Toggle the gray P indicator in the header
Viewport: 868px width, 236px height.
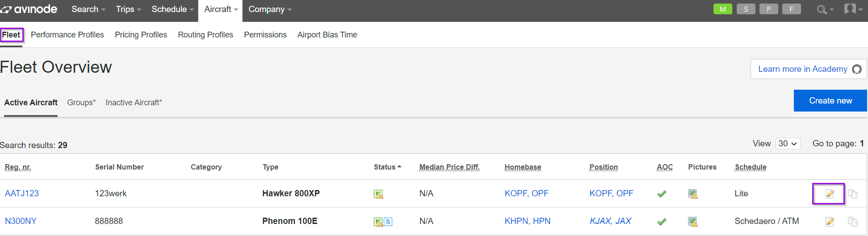pyautogui.click(x=768, y=9)
